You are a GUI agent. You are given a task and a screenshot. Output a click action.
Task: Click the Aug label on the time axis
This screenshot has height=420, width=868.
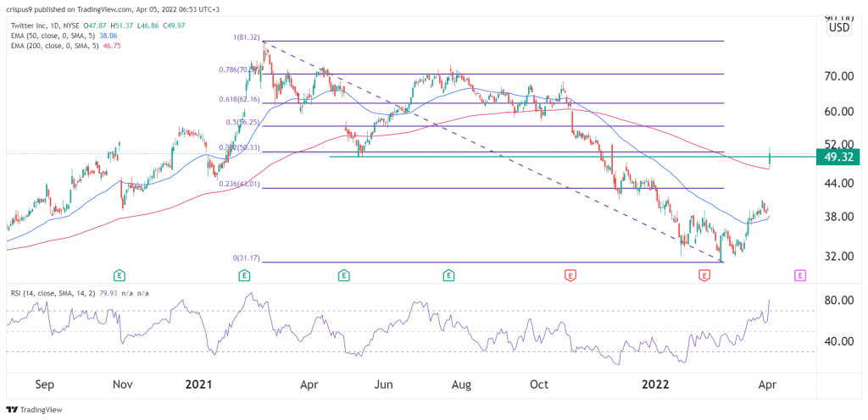[461, 384]
